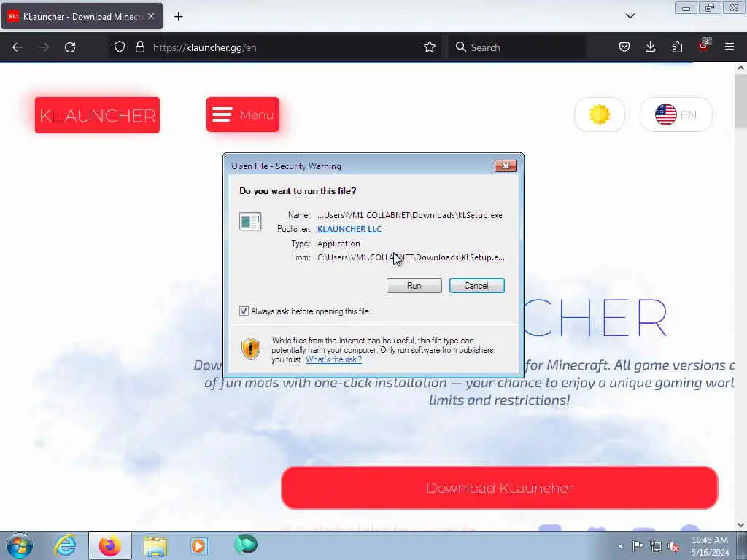The image size is (747, 560).
Task: Close the Open File Security Warning dialog
Action: pos(506,166)
